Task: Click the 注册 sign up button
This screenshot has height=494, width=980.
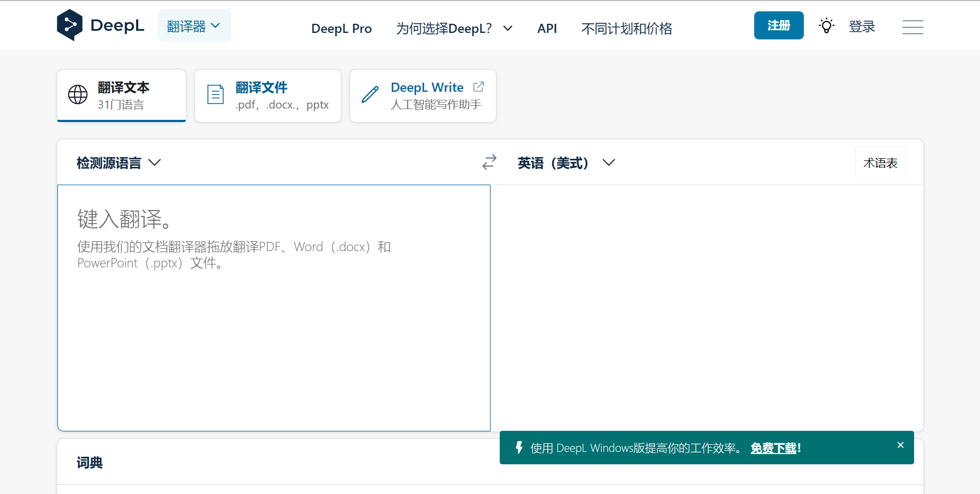Action: [x=778, y=25]
